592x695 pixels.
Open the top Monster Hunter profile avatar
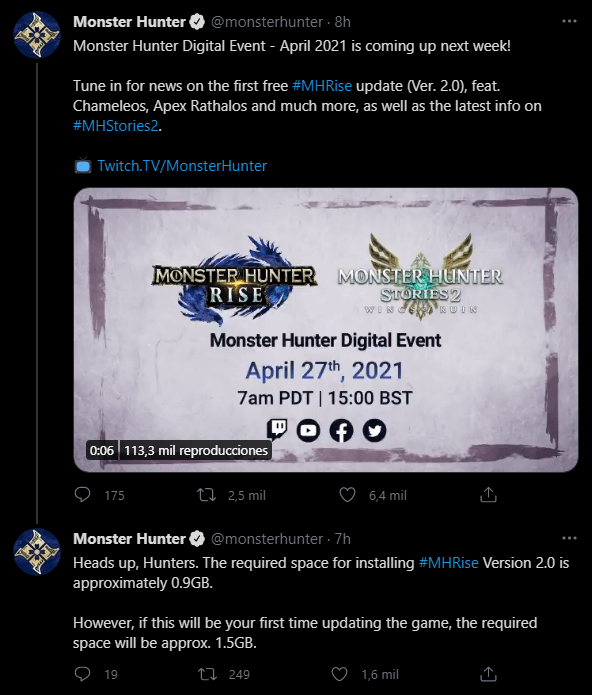coord(37,35)
